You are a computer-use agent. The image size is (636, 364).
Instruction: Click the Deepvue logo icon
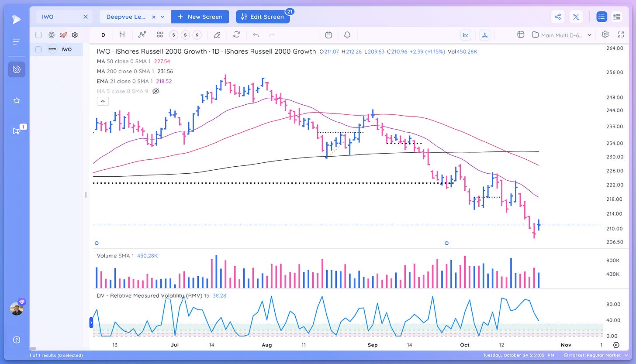click(x=16, y=19)
